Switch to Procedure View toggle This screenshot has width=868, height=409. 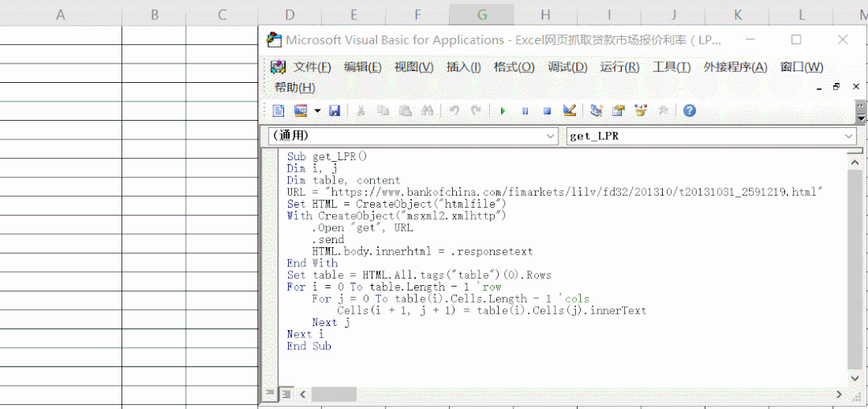coord(269,394)
